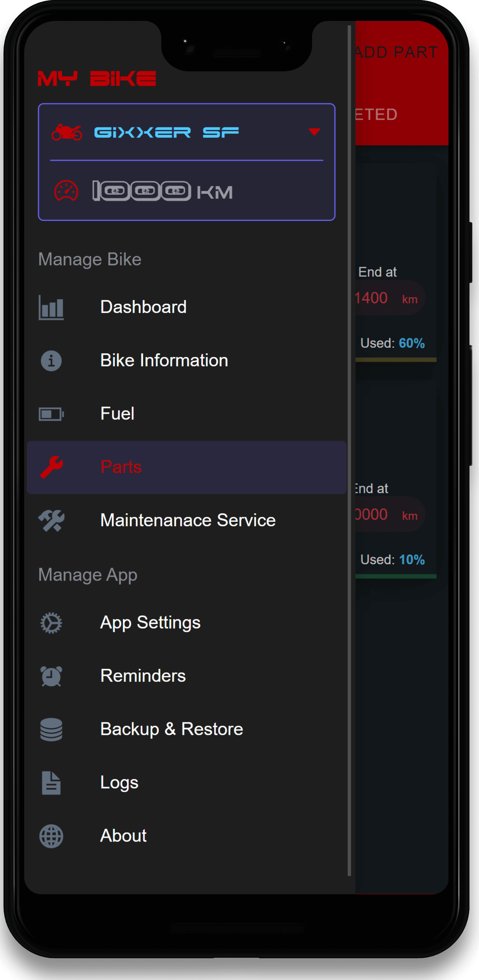This screenshot has width=479, height=980.
Task: Open the Reminders menu item
Action: pyautogui.click(x=143, y=676)
